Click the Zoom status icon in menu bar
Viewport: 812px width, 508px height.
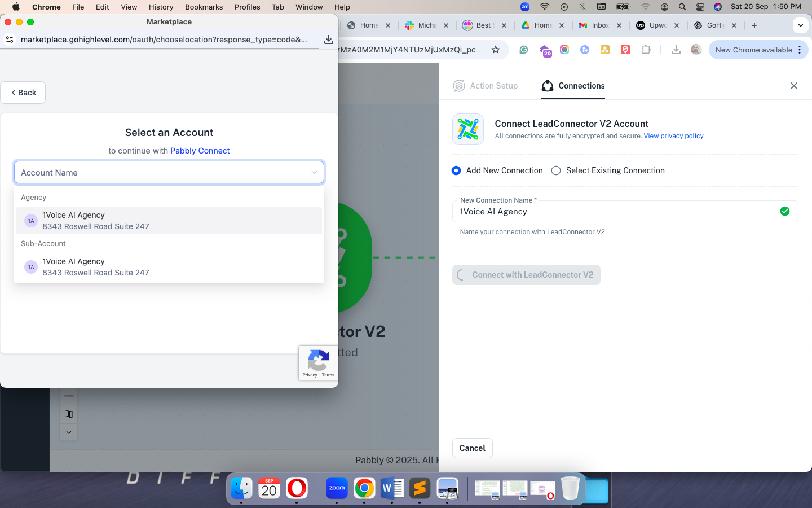(x=525, y=7)
